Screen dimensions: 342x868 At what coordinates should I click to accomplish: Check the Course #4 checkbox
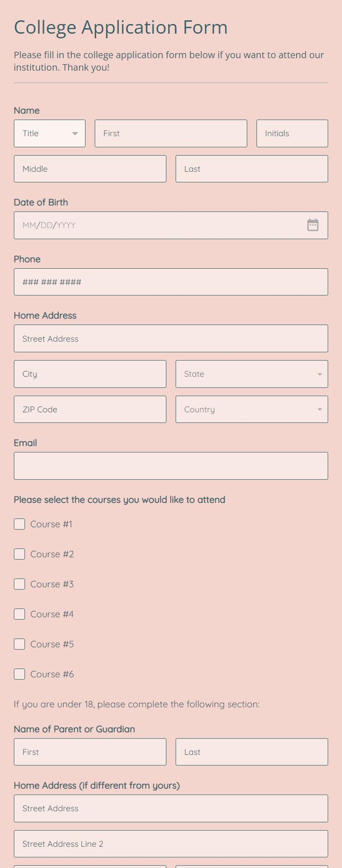pyautogui.click(x=19, y=614)
